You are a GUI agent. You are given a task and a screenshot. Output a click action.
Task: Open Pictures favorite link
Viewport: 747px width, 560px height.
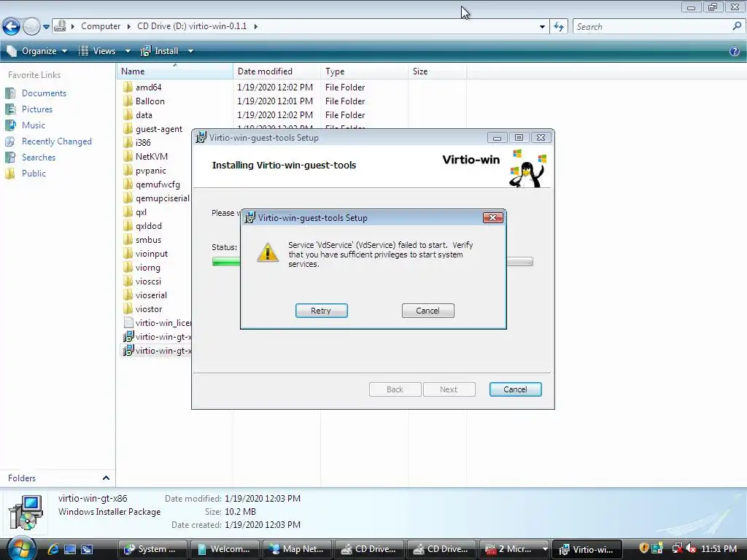[37, 109]
